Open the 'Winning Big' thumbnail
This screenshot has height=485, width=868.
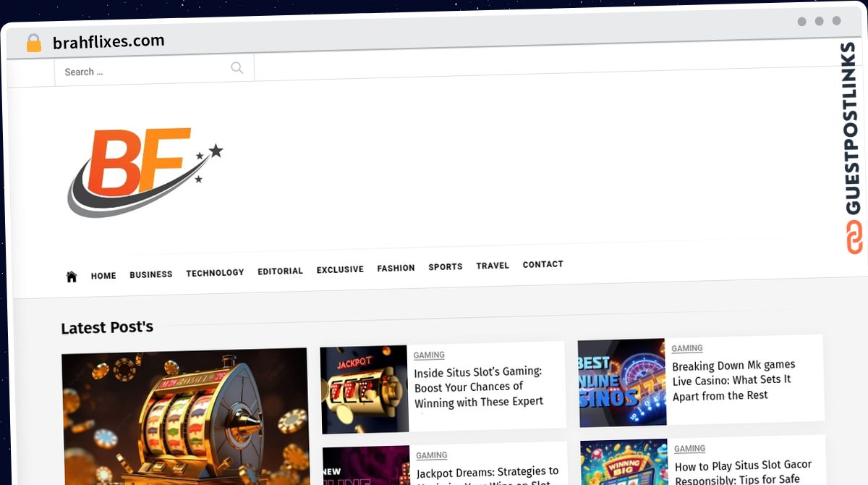(624, 463)
